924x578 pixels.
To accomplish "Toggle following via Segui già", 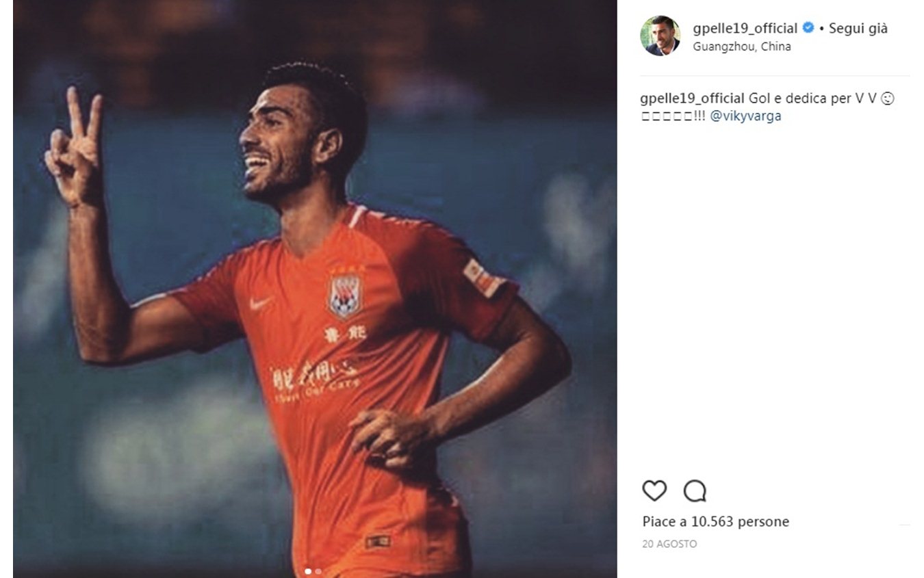I will pyautogui.click(x=858, y=28).
